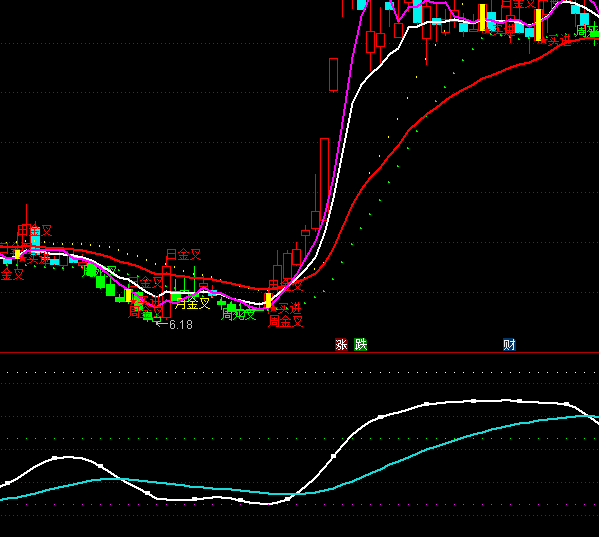Click the red 涨 marker icon
The width and height of the screenshot is (599, 537).
[x=341, y=345]
